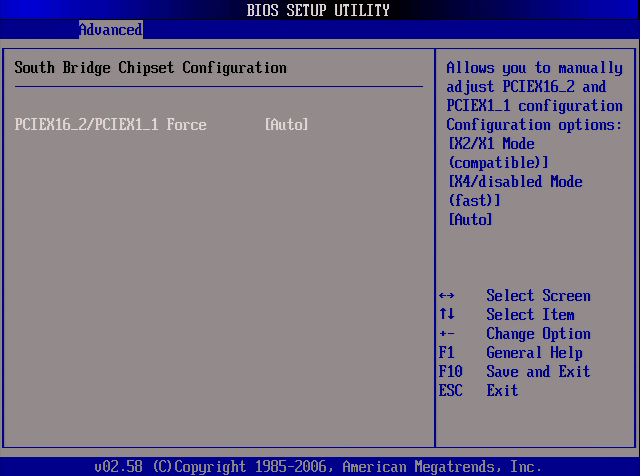Click the left-right arrow Select Screen icon
This screenshot has width=640, height=476.
pyautogui.click(x=446, y=296)
